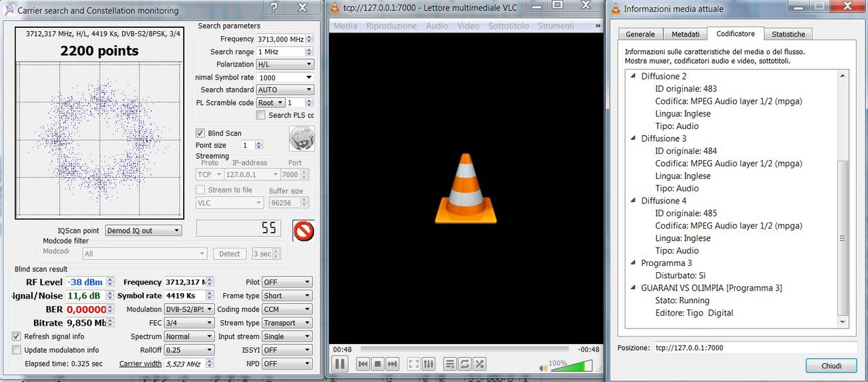The height and width of the screenshot is (382, 868).
Task: Click the VLC cone in title bar
Action: [x=335, y=7]
